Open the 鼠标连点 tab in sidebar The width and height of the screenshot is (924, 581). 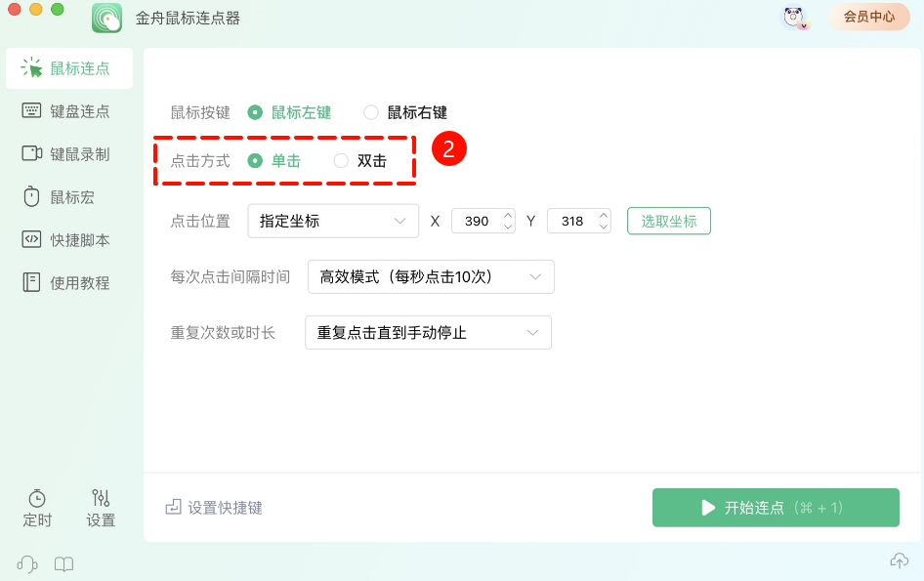tap(69, 68)
